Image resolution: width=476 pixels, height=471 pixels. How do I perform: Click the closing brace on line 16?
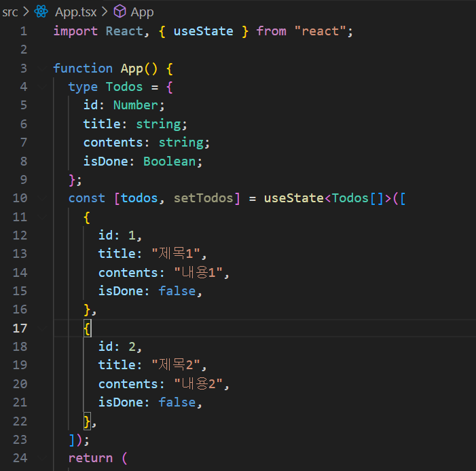click(x=87, y=310)
